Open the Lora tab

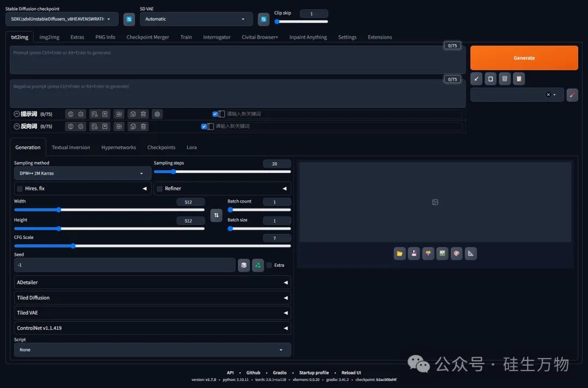click(x=192, y=147)
